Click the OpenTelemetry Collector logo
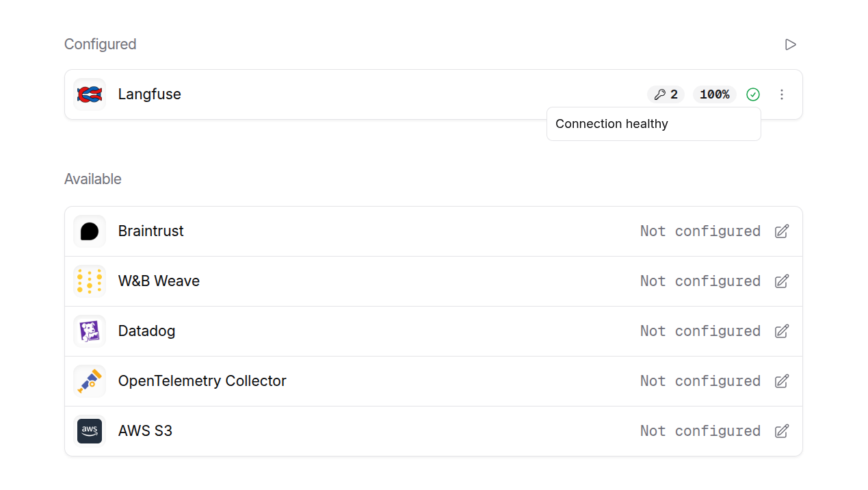The height and width of the screenshot is (490, 868). [90, 381]
